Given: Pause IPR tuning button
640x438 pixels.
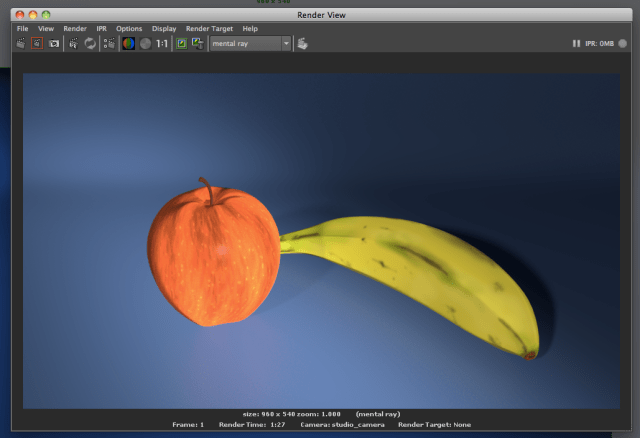Looking at the screenshot, I should point(576,44).
